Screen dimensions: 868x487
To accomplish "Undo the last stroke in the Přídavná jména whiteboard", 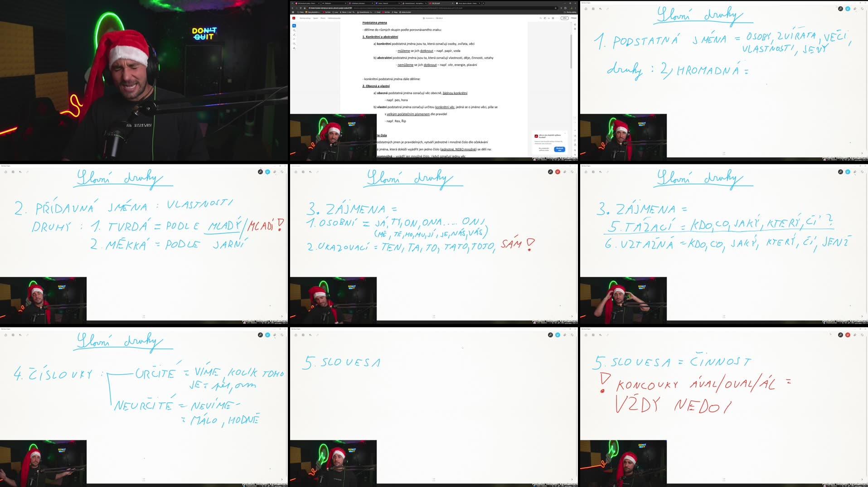I will coord(20,172).
